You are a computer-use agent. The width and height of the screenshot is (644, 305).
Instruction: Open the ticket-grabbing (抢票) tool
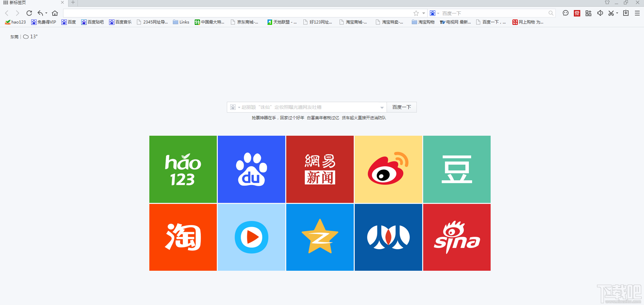click(577, 13)
